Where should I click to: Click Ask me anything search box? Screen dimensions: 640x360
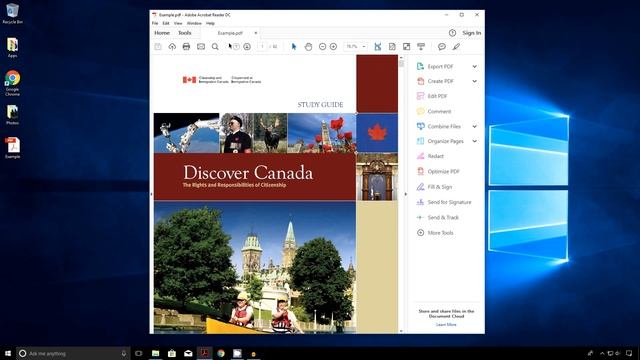73,353
